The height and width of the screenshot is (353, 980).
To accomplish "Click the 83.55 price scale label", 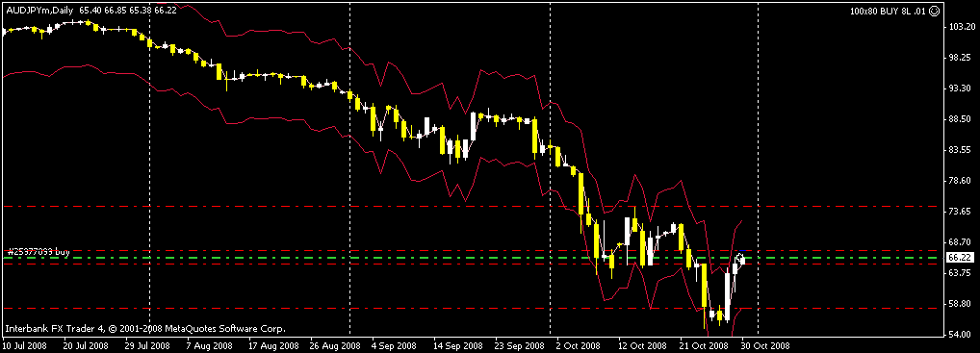I will [x=962, y=150].
